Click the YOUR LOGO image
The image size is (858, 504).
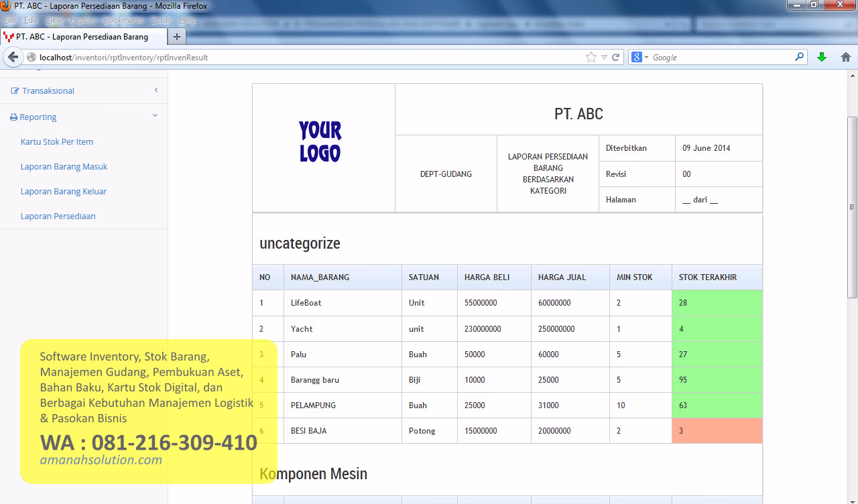(x=320, y=141)
